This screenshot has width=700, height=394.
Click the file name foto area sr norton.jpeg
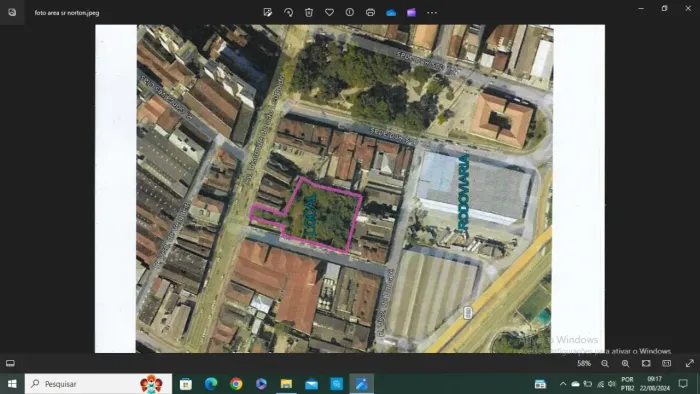tap(67, 13)
